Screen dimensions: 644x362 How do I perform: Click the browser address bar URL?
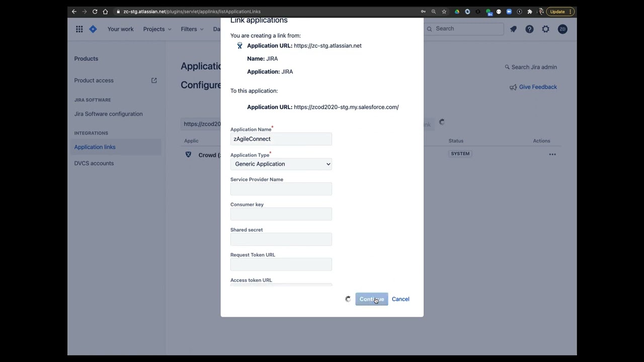click(x=192, y=12)
